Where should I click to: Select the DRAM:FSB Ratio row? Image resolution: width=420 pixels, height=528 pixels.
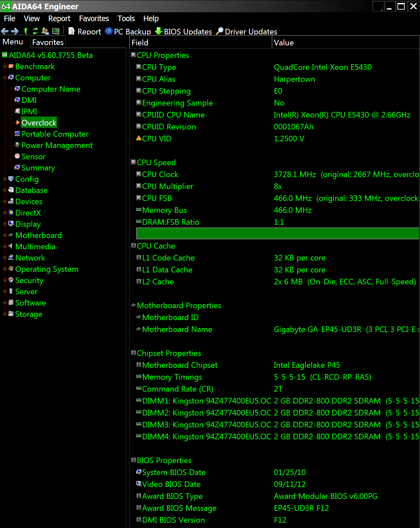coord(278,222)
